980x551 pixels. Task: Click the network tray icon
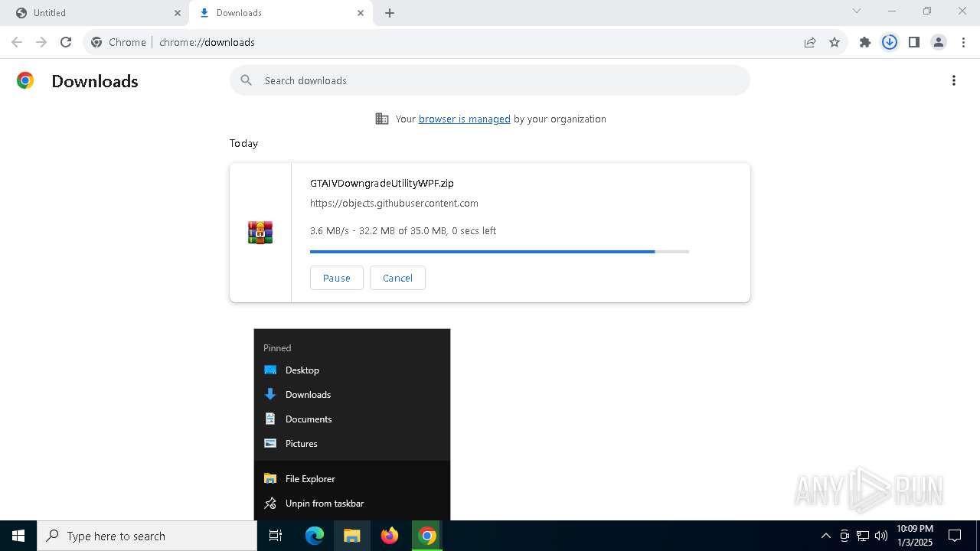click(863, 536)
